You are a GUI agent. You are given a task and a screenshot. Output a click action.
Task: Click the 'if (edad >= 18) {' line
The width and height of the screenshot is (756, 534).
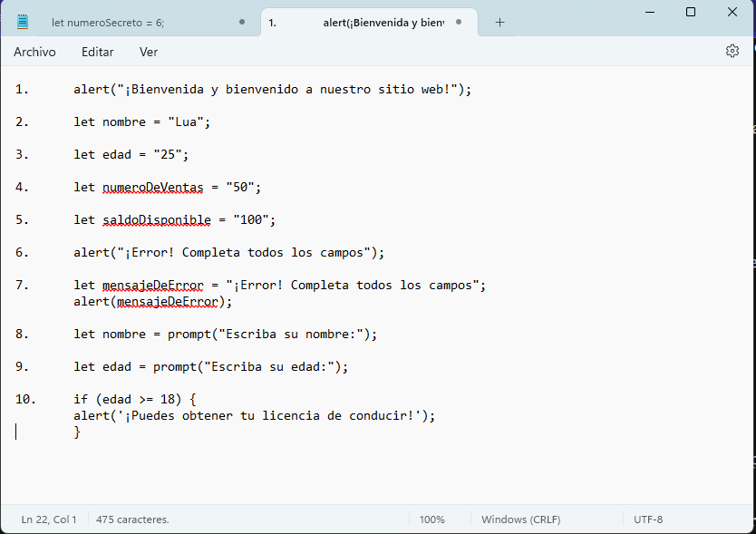pos(134,400)
